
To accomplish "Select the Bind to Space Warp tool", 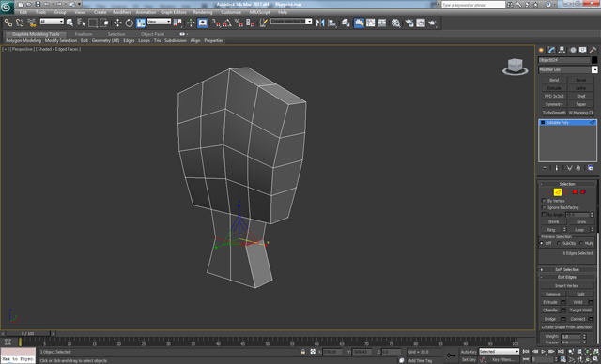I will pos(31,23).
